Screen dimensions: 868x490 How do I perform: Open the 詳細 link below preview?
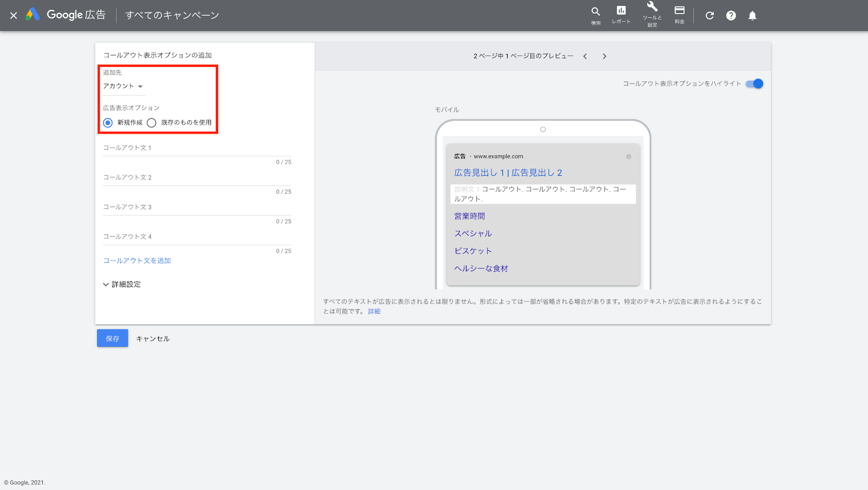374,311
